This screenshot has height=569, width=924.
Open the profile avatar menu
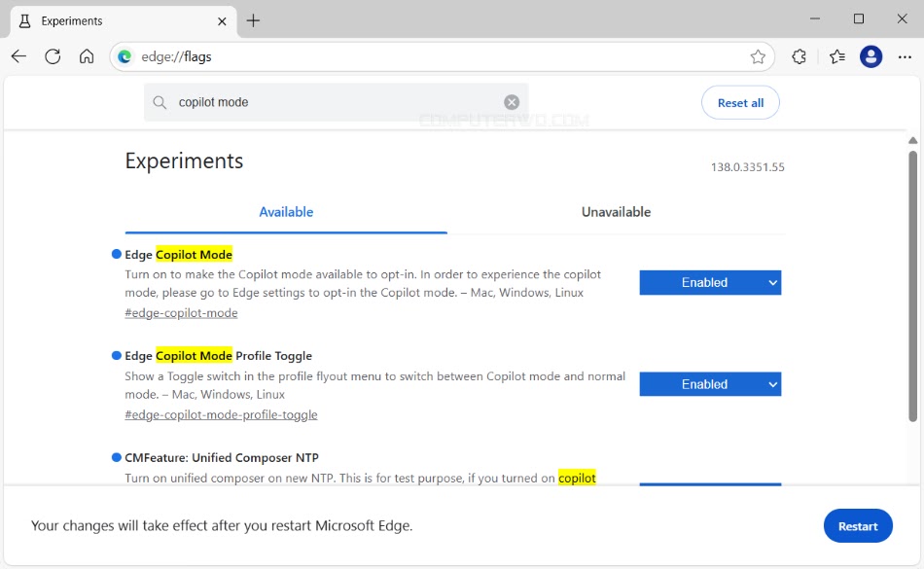point(871,56)
